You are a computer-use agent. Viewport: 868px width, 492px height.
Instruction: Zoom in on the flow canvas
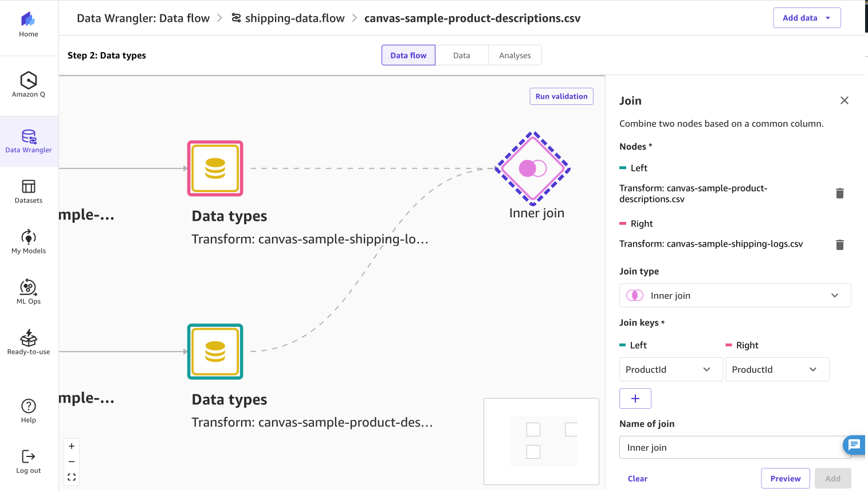71,446
